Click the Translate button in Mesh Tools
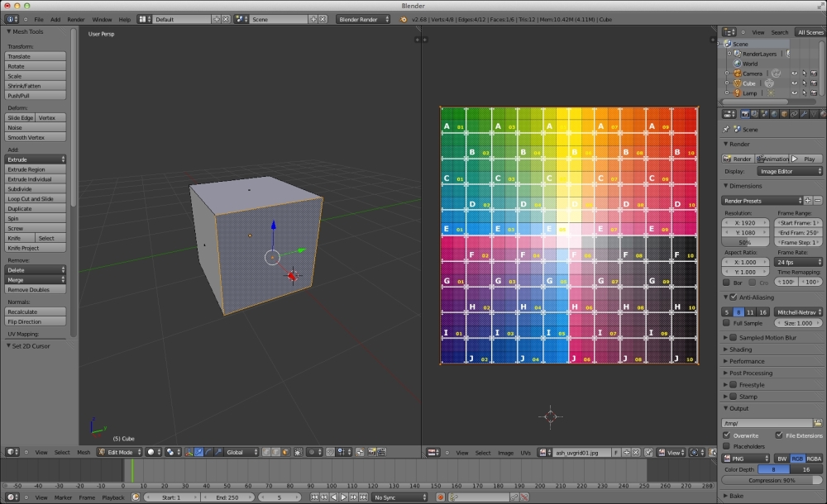This screenshot has height=504, width=827. 36,56
